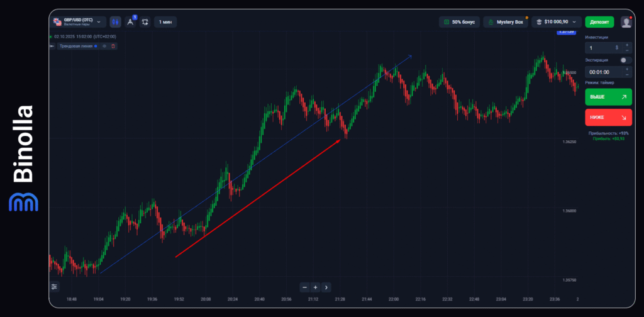The width and height of the screenshot is (644, 317).
Task: Open the $10 000,90 account balance dropdown
Action: pos(557,22)
